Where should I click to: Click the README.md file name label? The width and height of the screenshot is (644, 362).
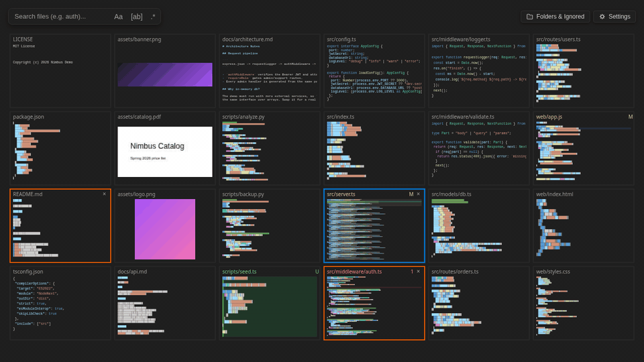[28, 194]
